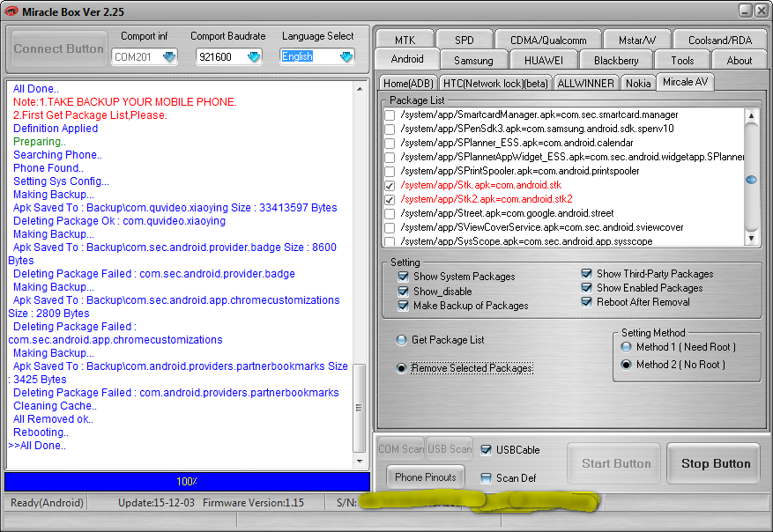Check the SPrintSpooler.apk package checkbox
The width and height of the screenshot is (773, 532).
390,172
